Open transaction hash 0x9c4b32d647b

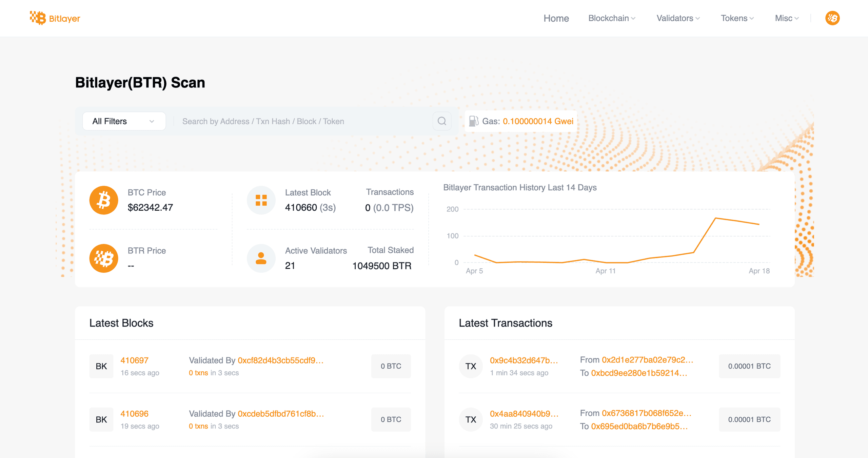coord(524,360)
